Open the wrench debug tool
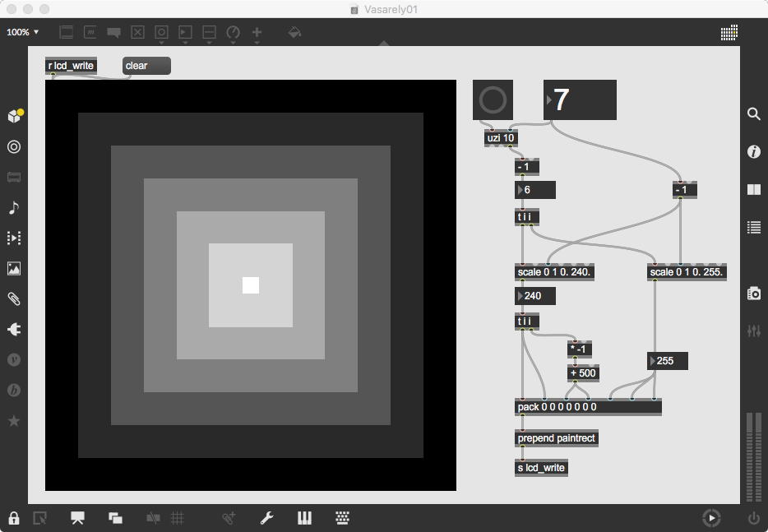 pos(267,518)
